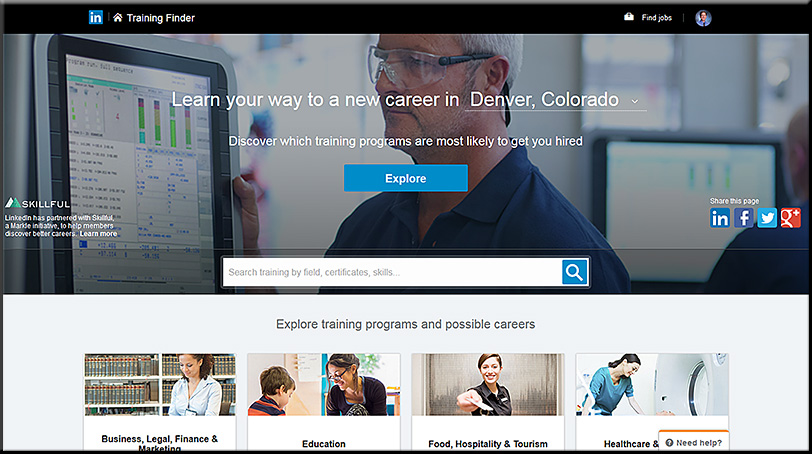
Task: Open the Business, Legal, Finance & Marketing card
Action: (160, 402)
